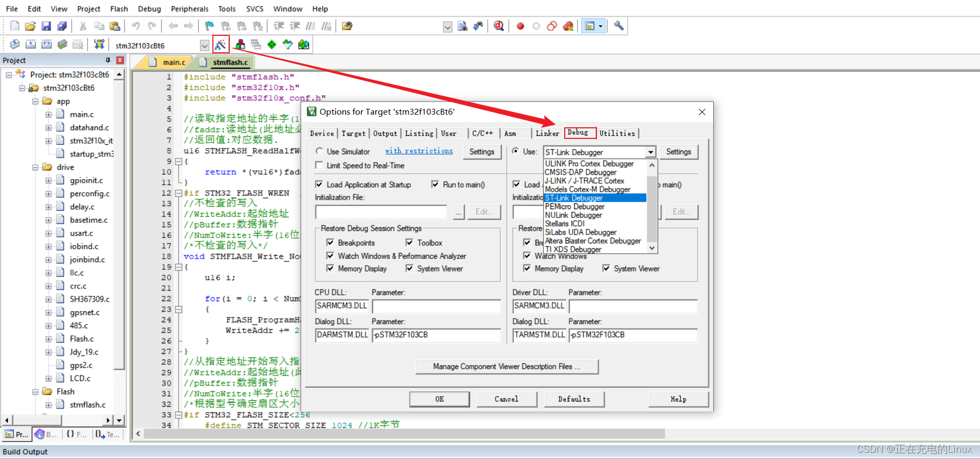Click debugger list scrollbar down arrow
The image size is (980, 459).
click(652, 248)
